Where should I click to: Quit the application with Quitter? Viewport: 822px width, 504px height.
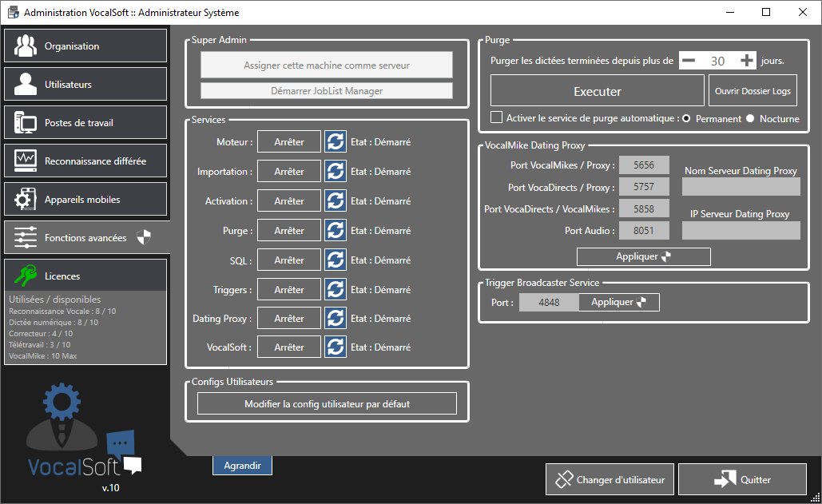(742, 479)
